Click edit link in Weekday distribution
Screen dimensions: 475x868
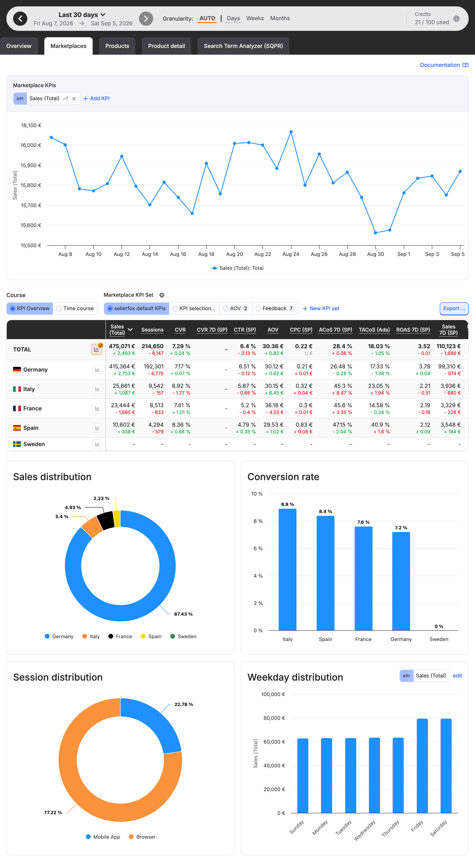[x=457, y=676]
